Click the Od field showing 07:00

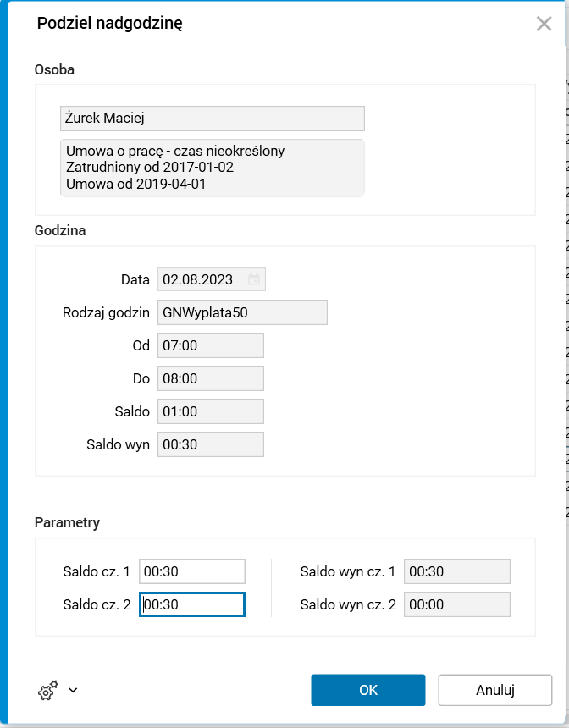211,345
